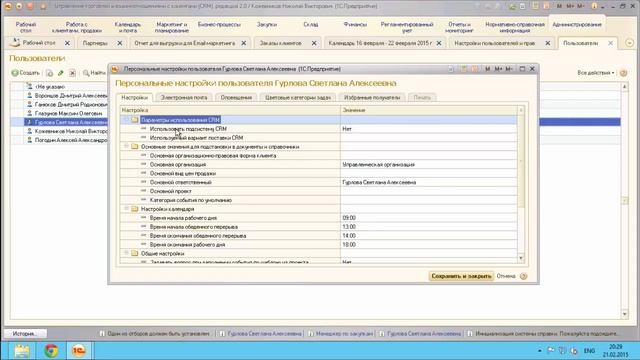Close the Заказы клиентов tab
This screenshot has width=640, height=360.
coord(314,43)
